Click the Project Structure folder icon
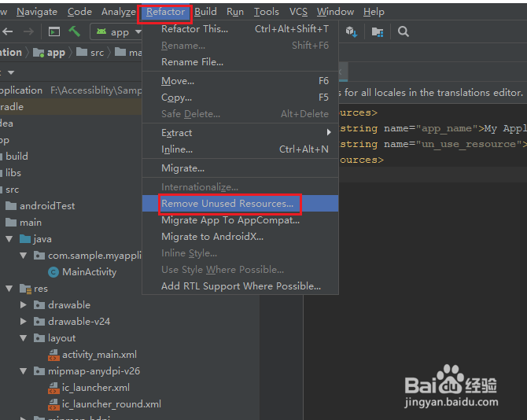 point(378,32)
